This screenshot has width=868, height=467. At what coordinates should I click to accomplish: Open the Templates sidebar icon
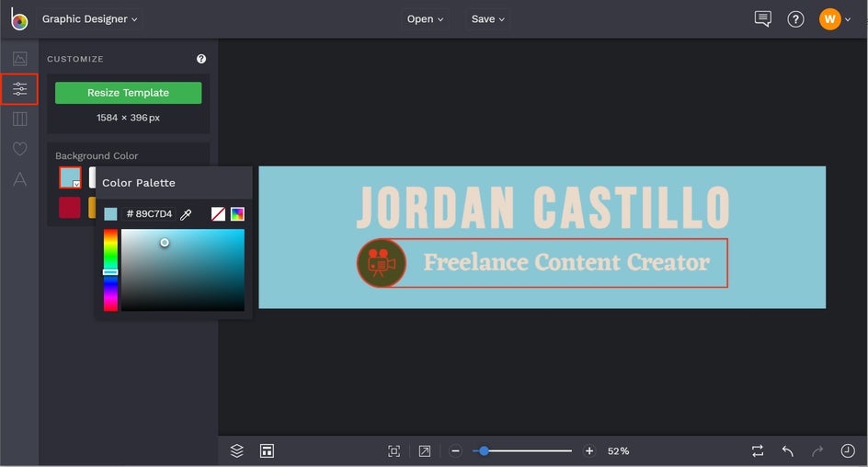point(19,119)
